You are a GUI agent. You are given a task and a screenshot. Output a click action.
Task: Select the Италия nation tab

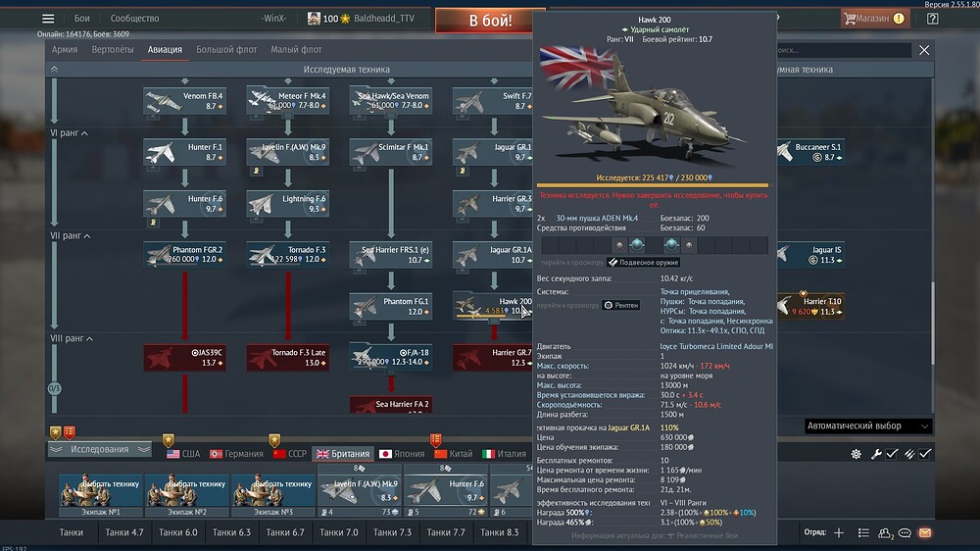[x=505, y=454]
